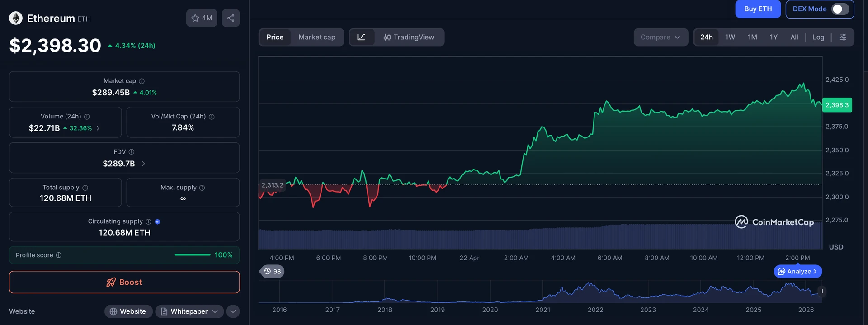Click the Boost button
Image resolution: width=868 pixels, height=325 pixels.
click(124, 282)
